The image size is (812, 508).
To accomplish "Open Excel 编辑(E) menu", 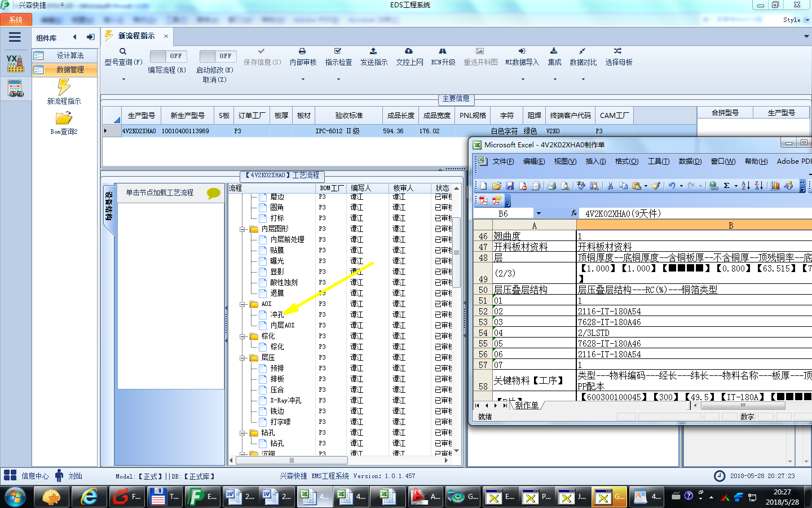I will [533, 161].
